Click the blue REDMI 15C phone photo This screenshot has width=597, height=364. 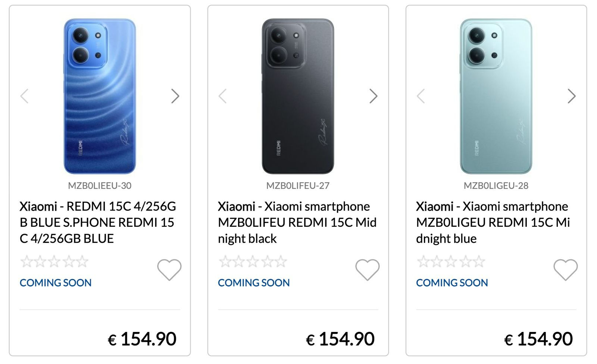pos(100,96)
